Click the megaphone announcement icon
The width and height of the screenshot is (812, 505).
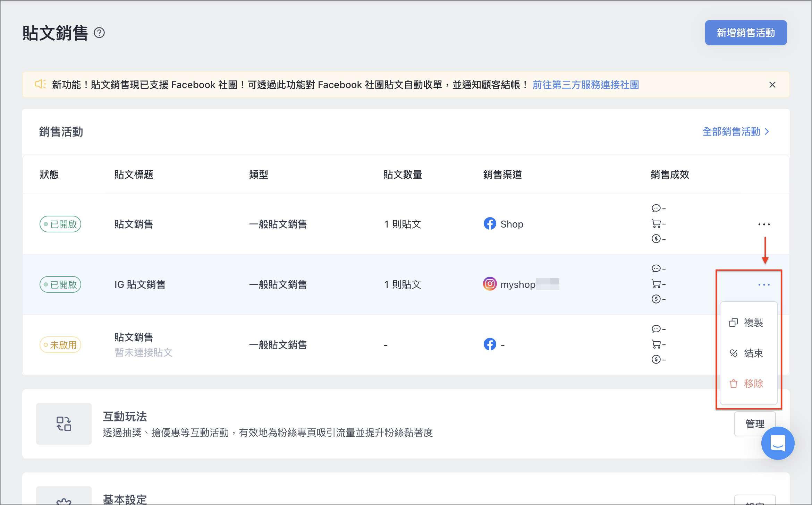coord(40,84)
